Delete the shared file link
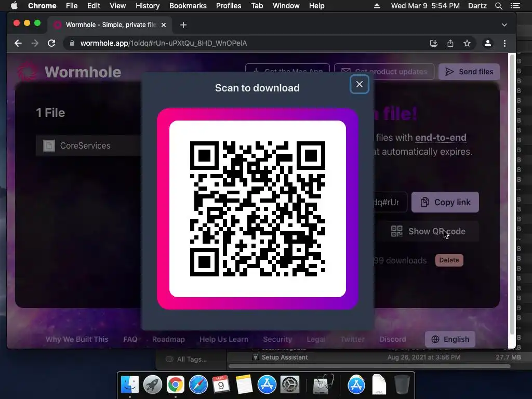Image resolution: width=532 pixels, height=399 pixels. pyautogui.click(x=449, y=260)
